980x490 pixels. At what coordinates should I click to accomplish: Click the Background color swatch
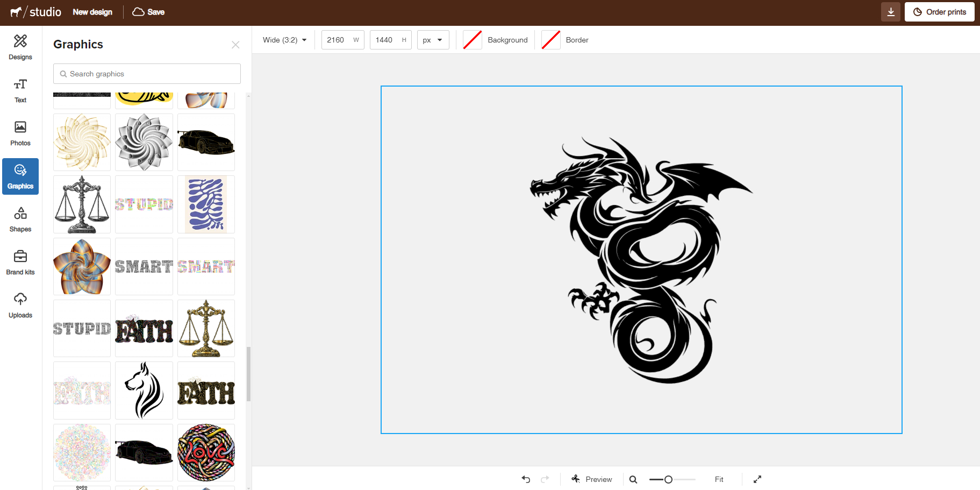tap(473, 40)
